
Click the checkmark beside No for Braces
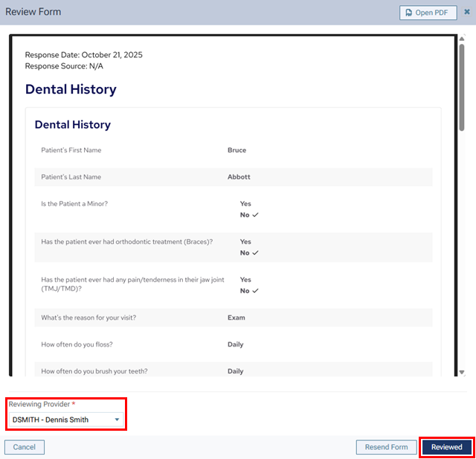tap(255, 253)
